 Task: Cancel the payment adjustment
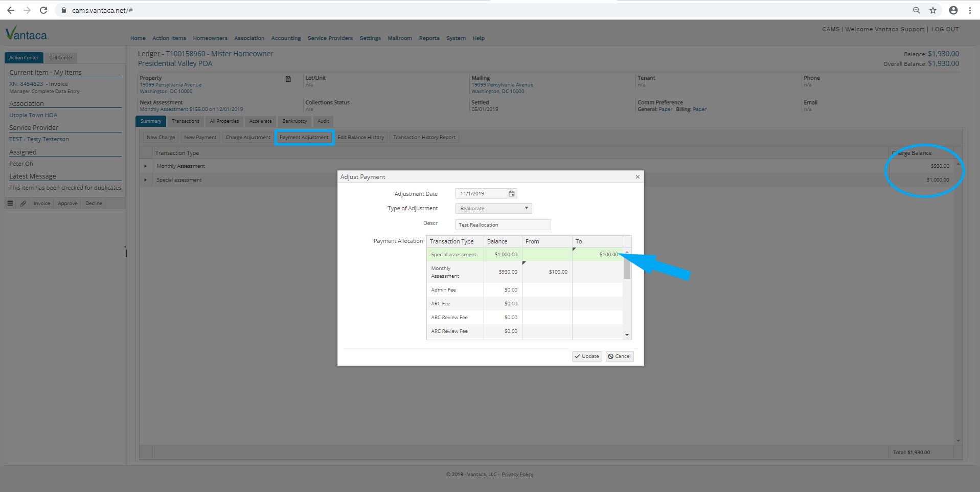[x=620, y=356]
